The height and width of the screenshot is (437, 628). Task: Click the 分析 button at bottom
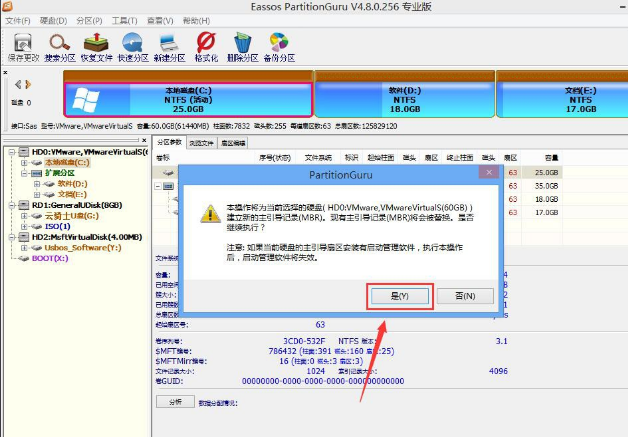[x=174, y=401]
